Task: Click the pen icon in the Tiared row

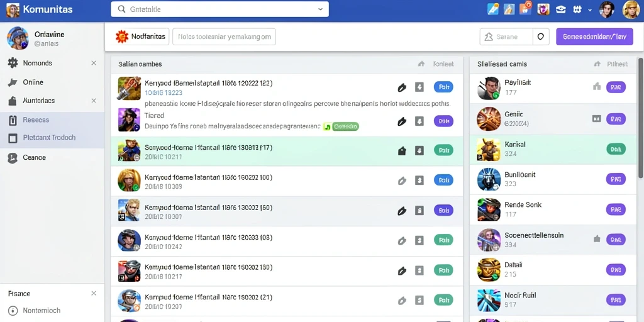Action: point(402,121)
